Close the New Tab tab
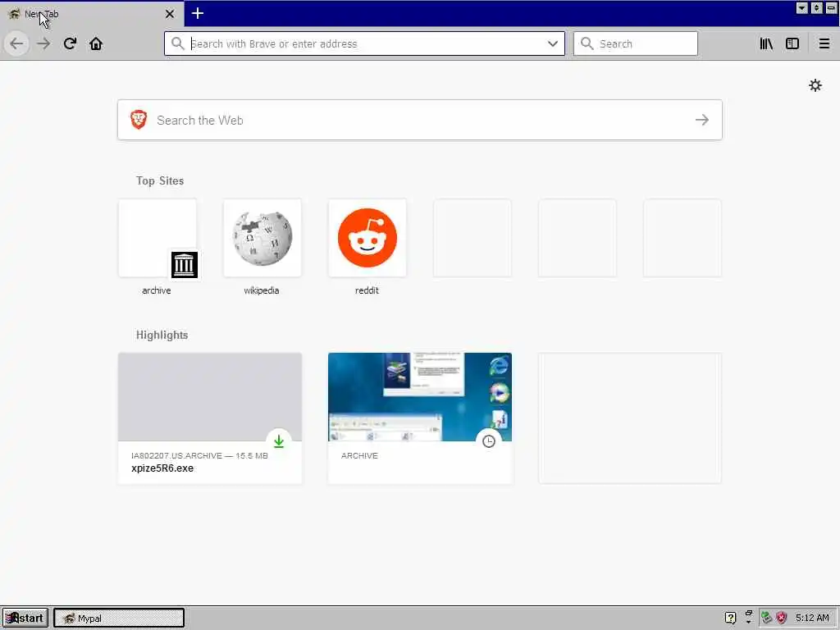The image size is (840, 630). (170, 14)
